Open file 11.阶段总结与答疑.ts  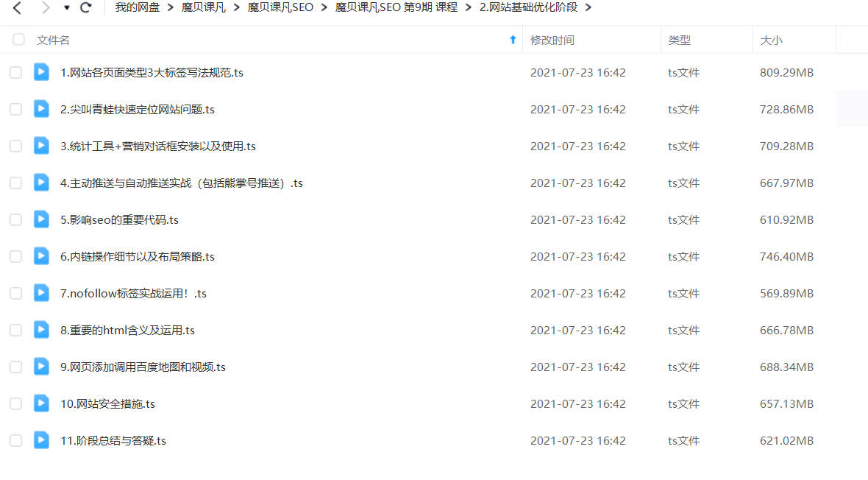point(113,441)
